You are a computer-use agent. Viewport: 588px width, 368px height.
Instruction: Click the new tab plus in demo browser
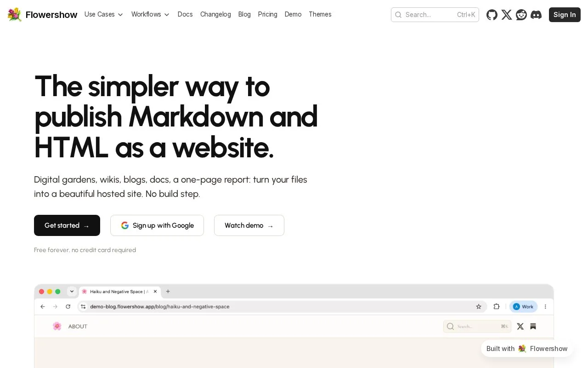click(168, 291)
